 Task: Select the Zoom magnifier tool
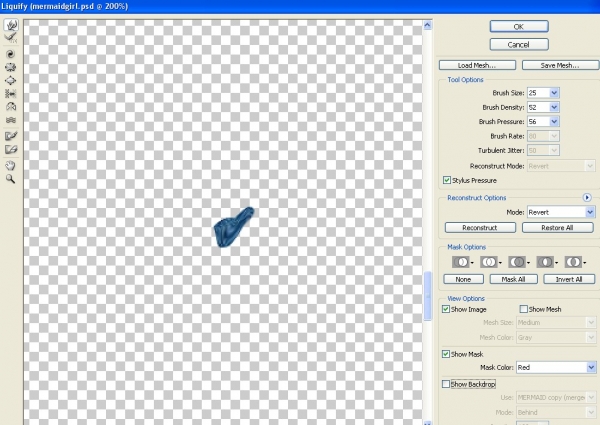11,179
